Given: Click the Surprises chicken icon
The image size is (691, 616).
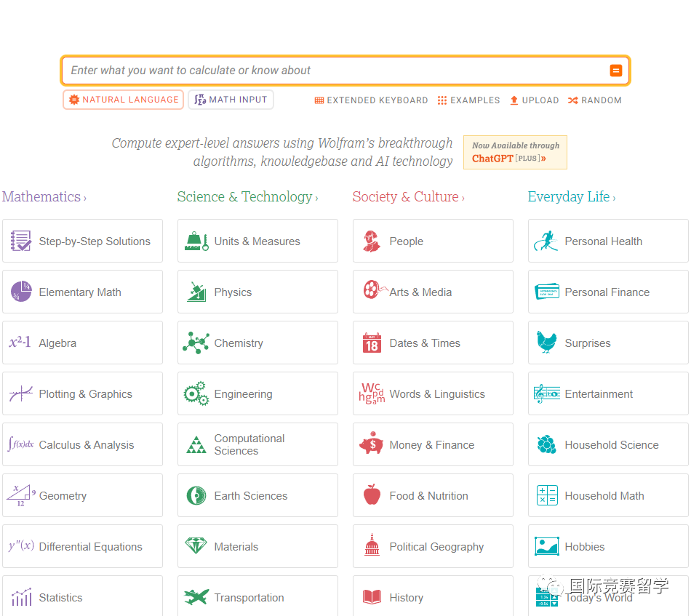Looking at the screenshot, I should click(x=546, y=342).
